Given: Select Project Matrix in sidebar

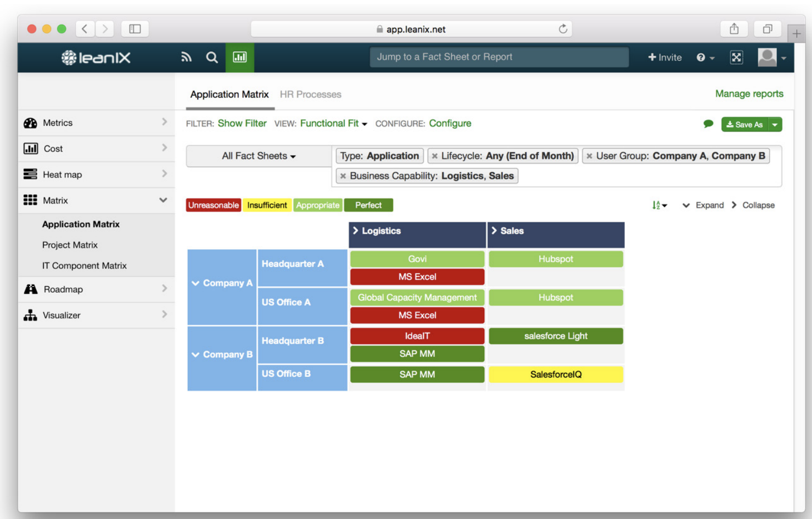Looking at the screenshot, I should tap(70, 245).
